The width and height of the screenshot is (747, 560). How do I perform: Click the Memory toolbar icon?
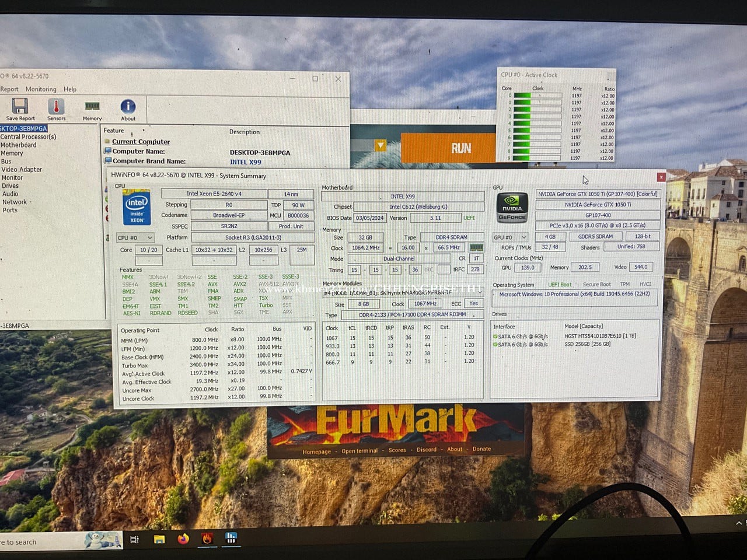(92, 107)
